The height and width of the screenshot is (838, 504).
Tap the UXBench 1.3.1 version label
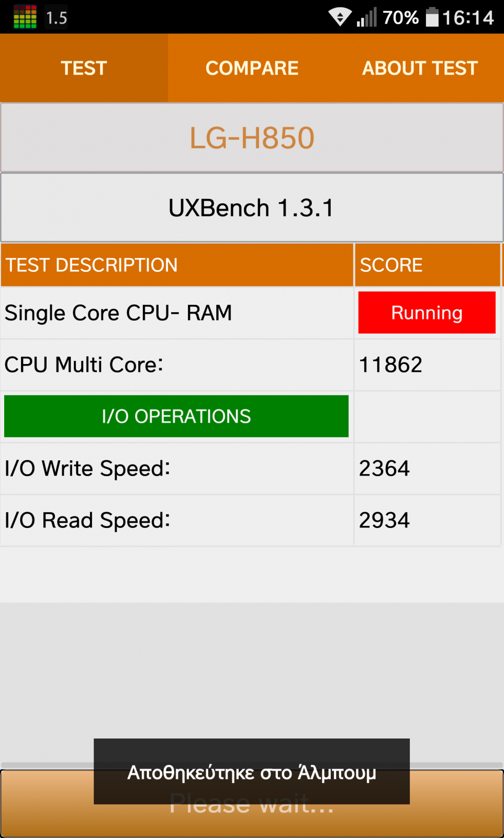(252, 208)
